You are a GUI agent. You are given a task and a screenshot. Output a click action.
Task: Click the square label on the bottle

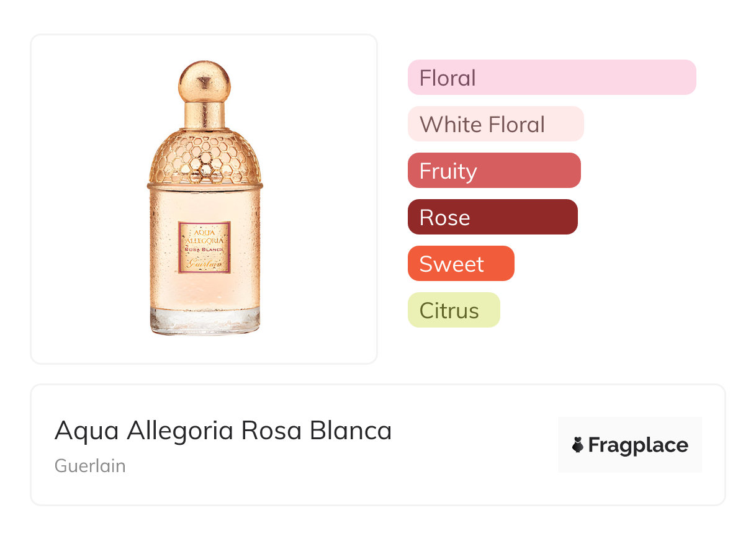click(x=204, y=247)
